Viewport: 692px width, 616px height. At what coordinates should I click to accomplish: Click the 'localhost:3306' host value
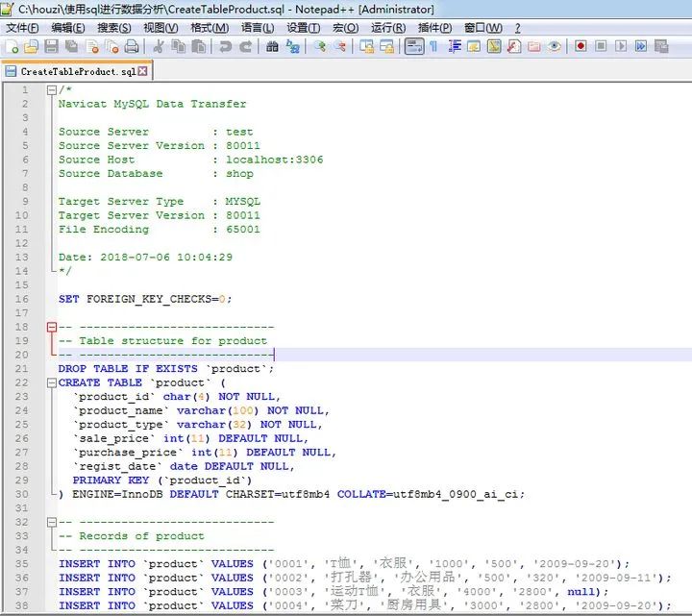pos(275,160)
